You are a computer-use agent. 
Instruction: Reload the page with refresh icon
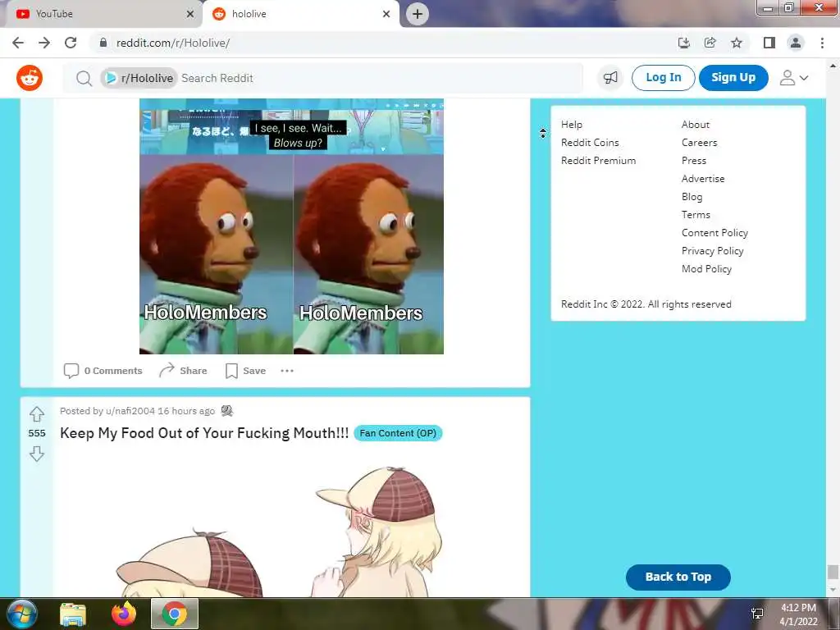point(71,43)
